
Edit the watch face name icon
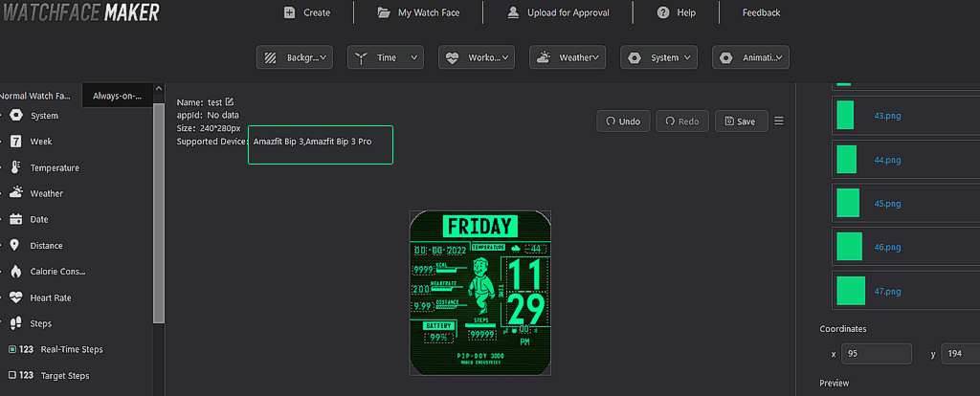pyautogui.click(x=230, y=101)
